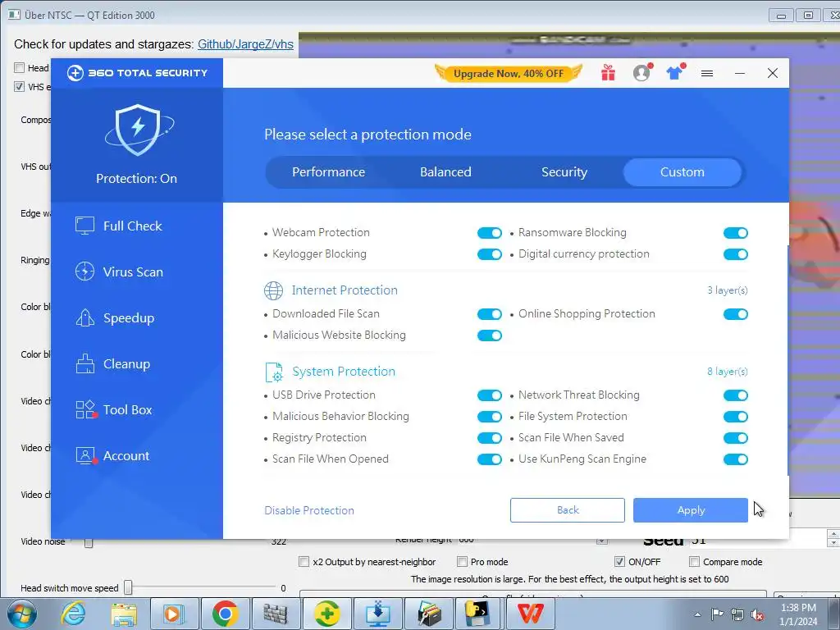Open the Python taskbar icon

coord(479,614)
